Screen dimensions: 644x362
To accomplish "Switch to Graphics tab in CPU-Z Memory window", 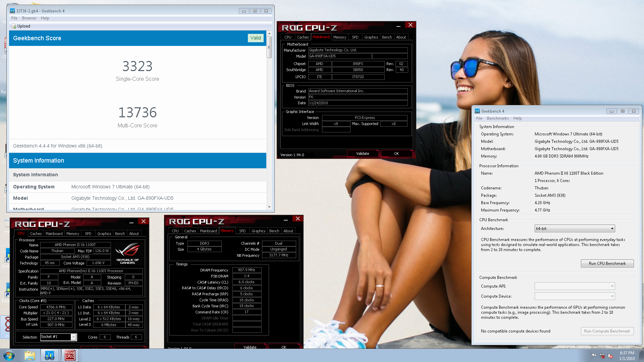I will click(x=258, y=231).
